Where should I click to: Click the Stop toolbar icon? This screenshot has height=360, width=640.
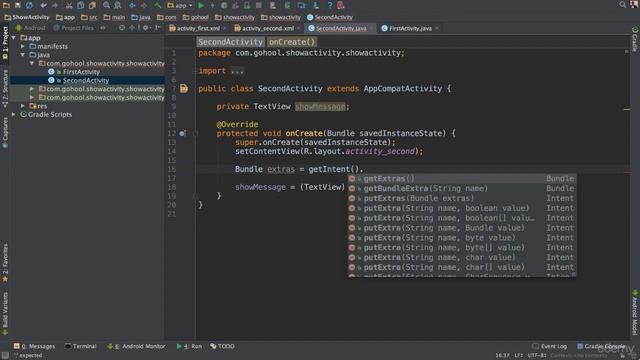tap(259, 5)
